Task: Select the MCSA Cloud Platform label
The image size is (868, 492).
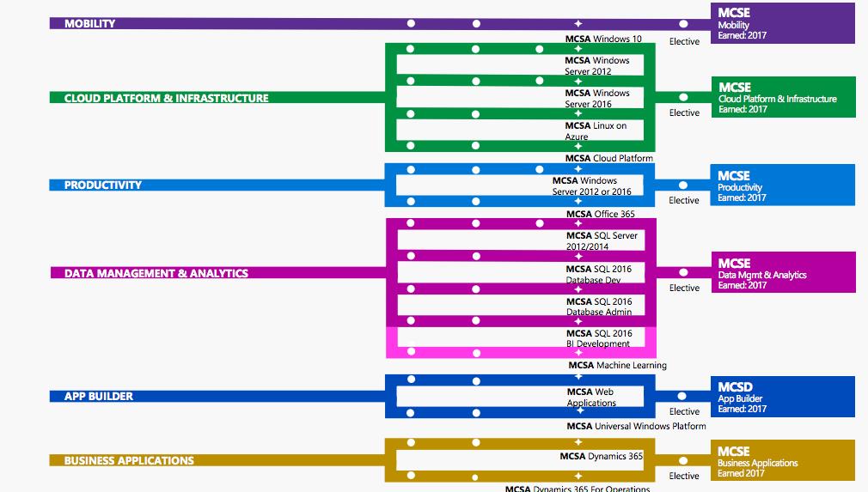Action: click(609, 158)
